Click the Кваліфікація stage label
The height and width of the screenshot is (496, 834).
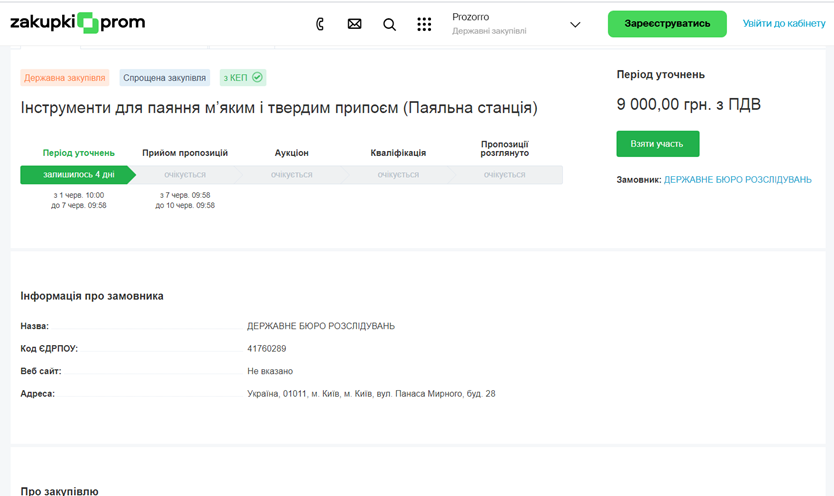[x=398, y=153]
